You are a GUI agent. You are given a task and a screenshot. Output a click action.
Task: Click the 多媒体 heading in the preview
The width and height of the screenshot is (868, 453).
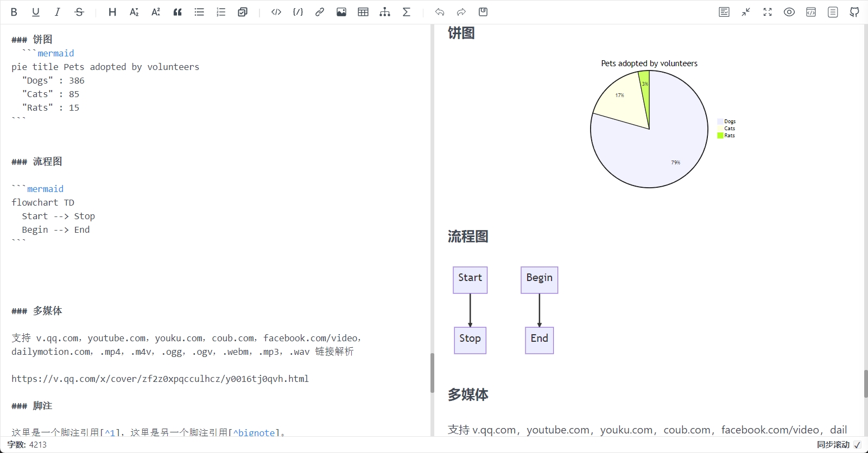(x=468, y=394)
